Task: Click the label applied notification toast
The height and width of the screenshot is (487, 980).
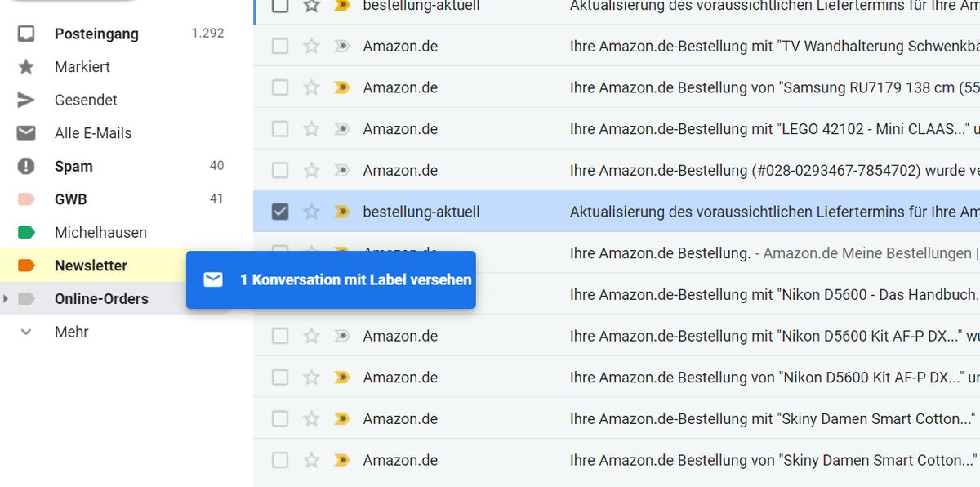Action: tap(331, 279)
